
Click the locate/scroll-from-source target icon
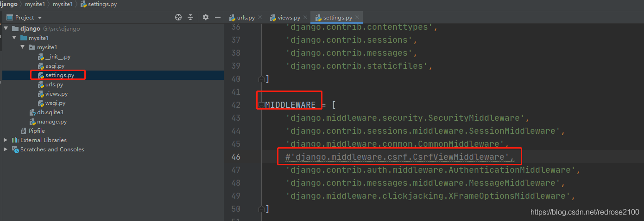point(178,17)
